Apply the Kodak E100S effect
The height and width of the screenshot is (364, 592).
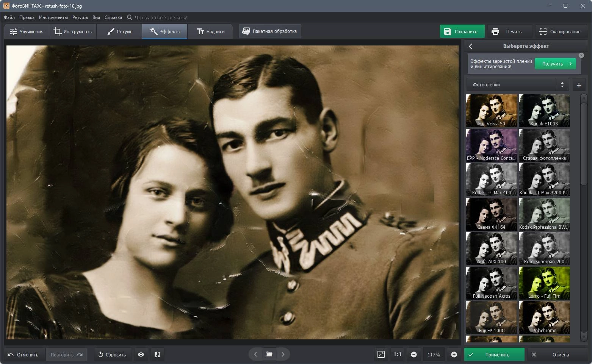coord(544,111)
